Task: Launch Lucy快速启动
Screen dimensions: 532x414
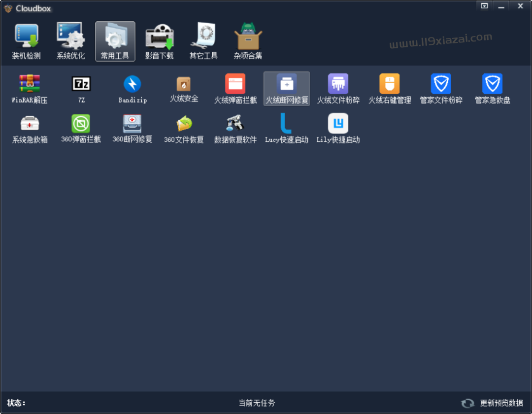Action: pyautogui.click(x=287, y=128)
